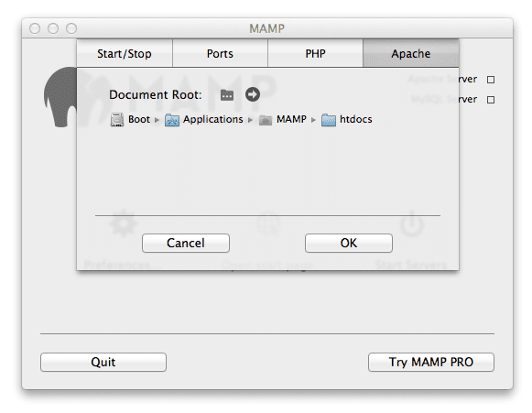Click the MySQL Server status indicator box
532x413 pixels.
point(491,100)
